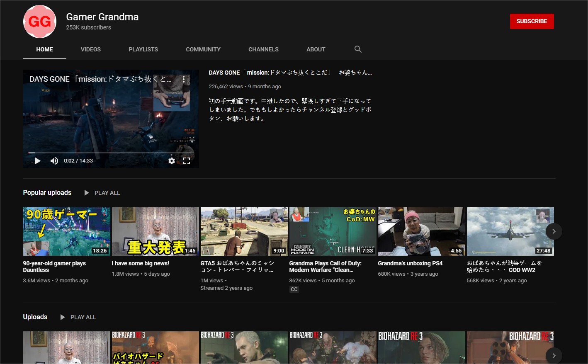Click the Uploads section heading

point(35,317)
